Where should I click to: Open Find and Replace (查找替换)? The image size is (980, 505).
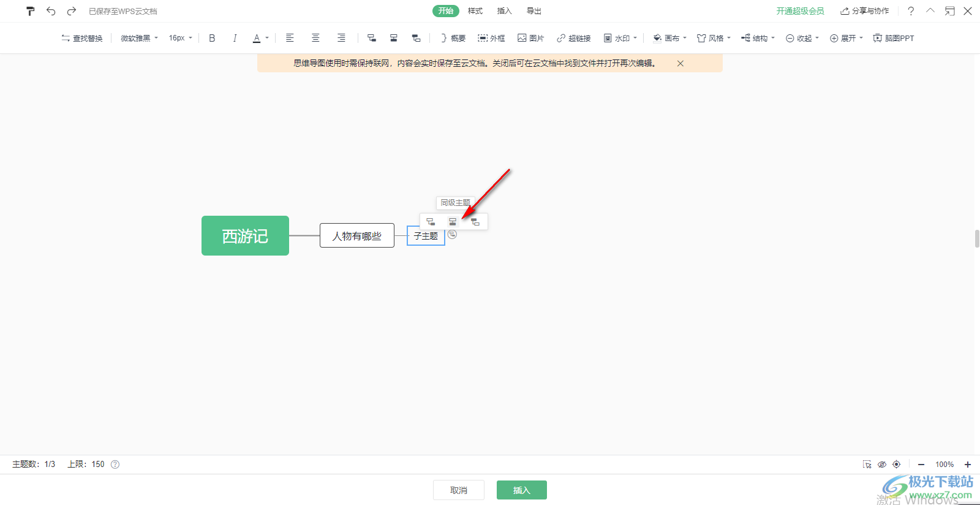81,38
